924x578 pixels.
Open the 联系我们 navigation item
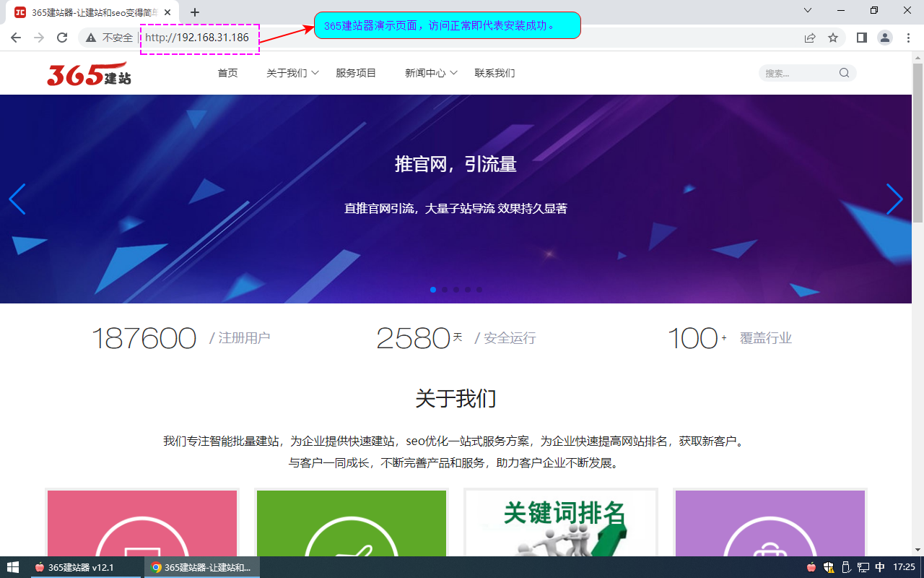click(x=494, y=73)
